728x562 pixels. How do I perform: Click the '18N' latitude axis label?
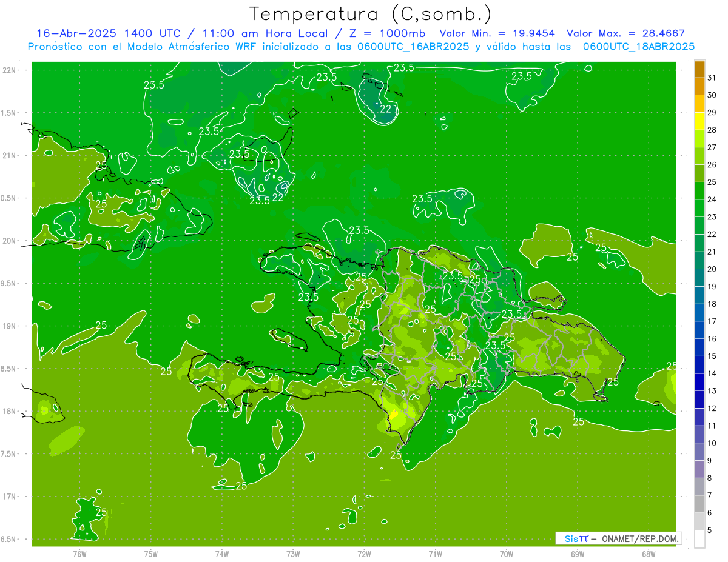tap(8, 411)
